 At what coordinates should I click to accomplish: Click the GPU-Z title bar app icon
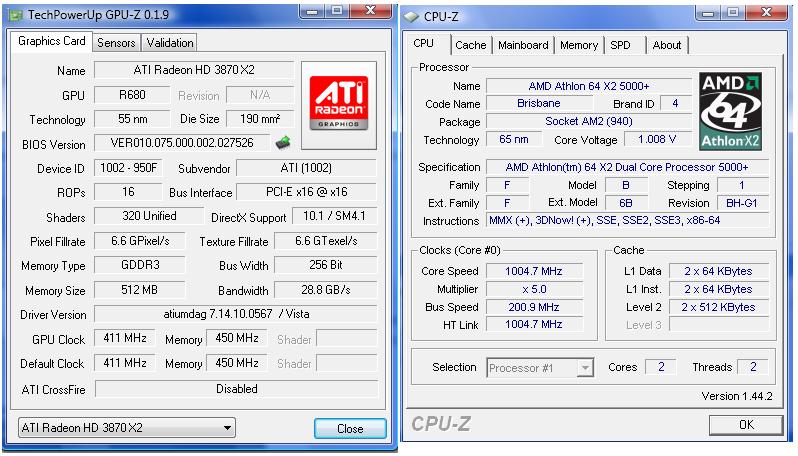pyautogui.click(x=16, y=15)
